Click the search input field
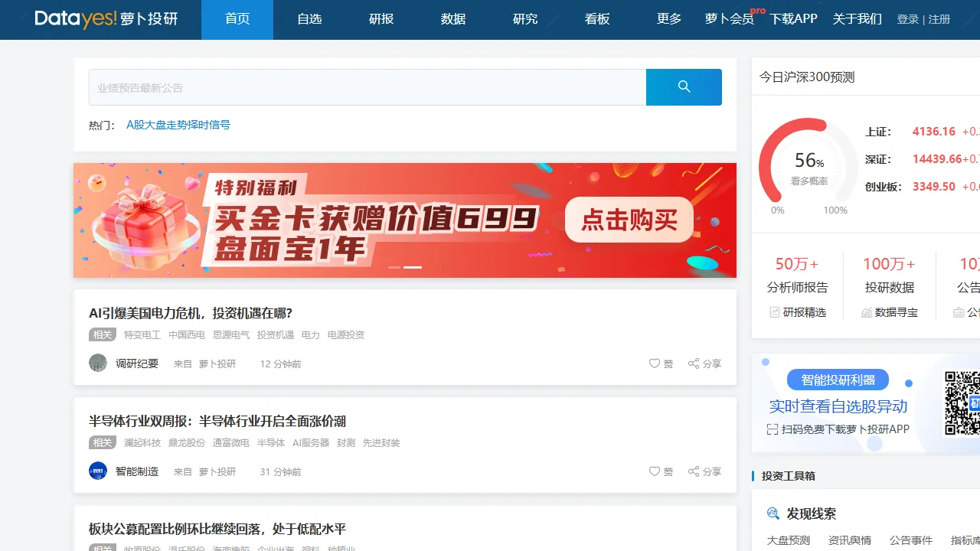 [x=367, y=86]
